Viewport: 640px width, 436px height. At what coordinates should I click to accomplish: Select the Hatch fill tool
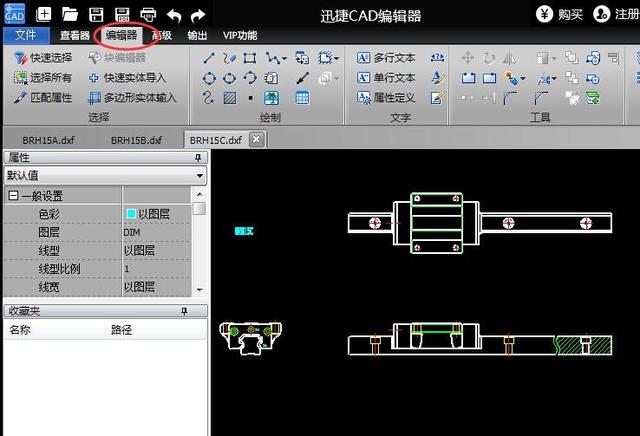230,98
